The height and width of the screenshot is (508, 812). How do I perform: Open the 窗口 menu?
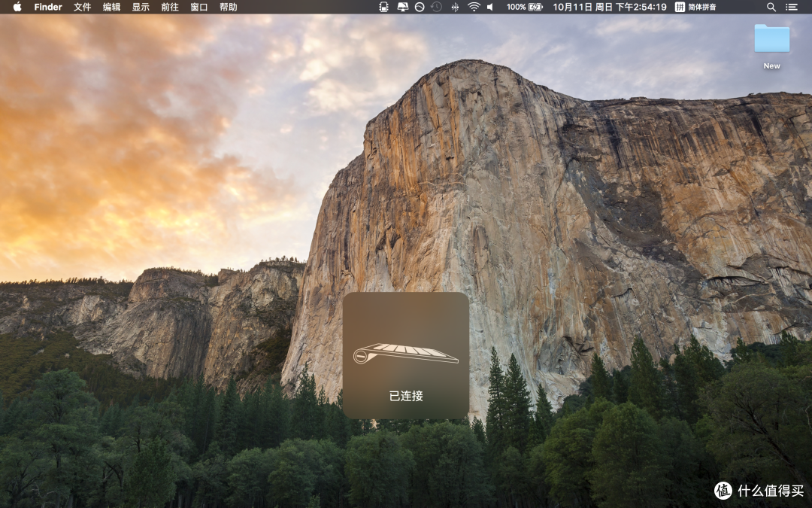[x=198, y=7]
